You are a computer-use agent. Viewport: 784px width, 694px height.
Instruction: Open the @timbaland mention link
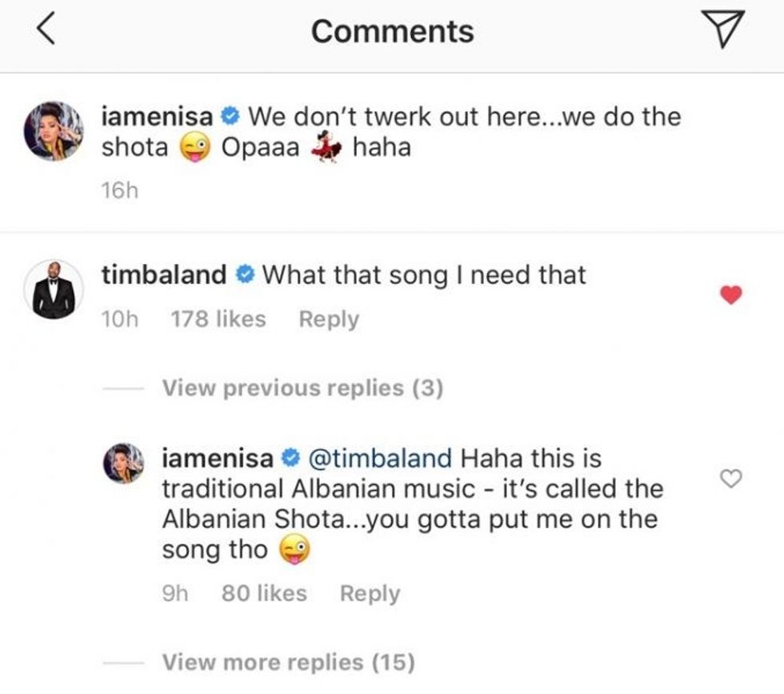(x=380, y=459)
